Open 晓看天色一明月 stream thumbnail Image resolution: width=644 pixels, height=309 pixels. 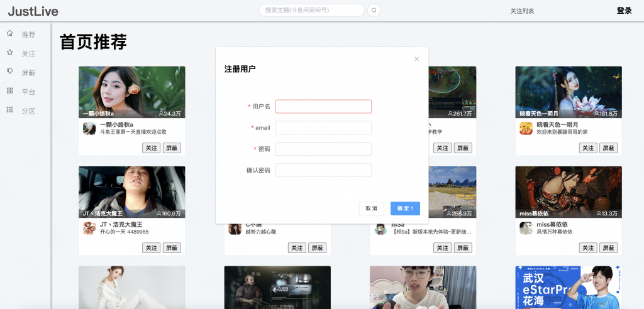(569, 92)
